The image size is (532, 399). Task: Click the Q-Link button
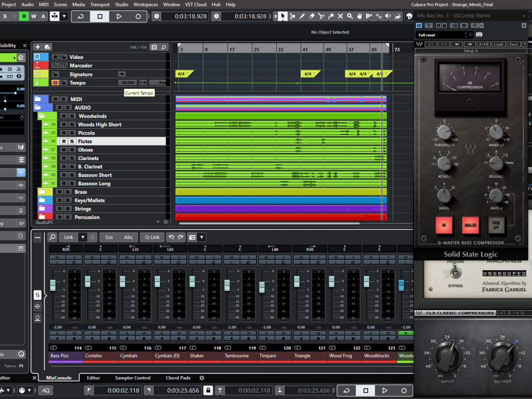pos(152,237)
